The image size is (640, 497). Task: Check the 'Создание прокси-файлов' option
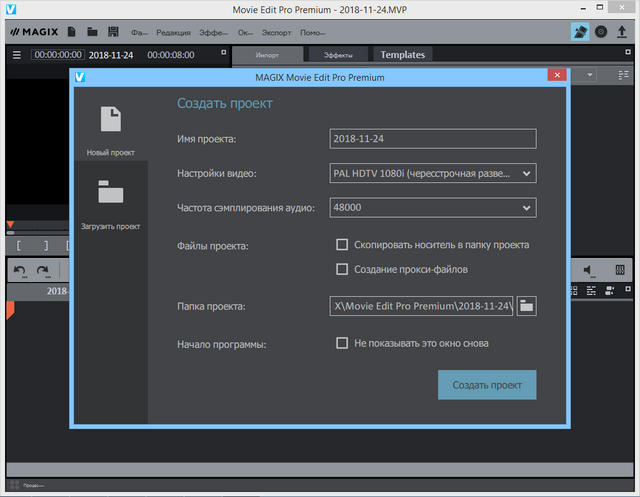[x=342, y=269]
